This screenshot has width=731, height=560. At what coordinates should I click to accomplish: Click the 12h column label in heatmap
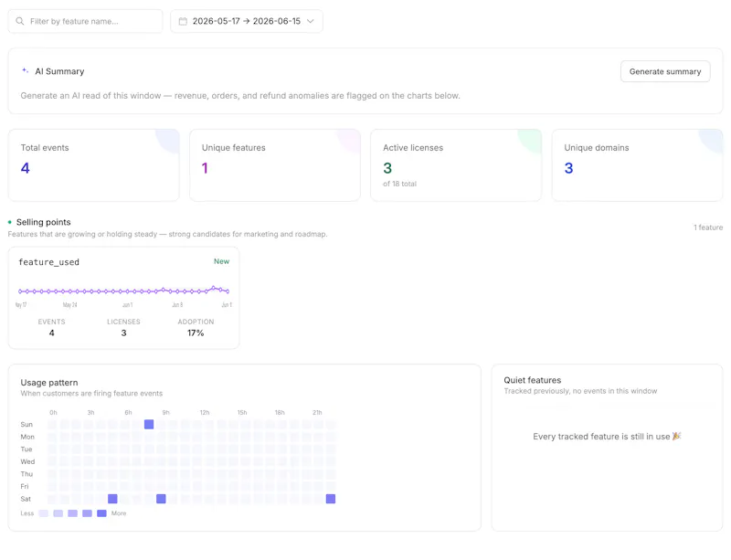click(x=205, y=413)
